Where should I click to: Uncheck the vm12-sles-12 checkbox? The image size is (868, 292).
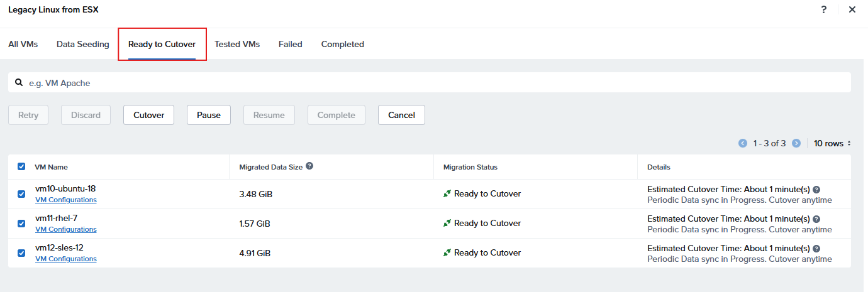(x=21, y=253)
